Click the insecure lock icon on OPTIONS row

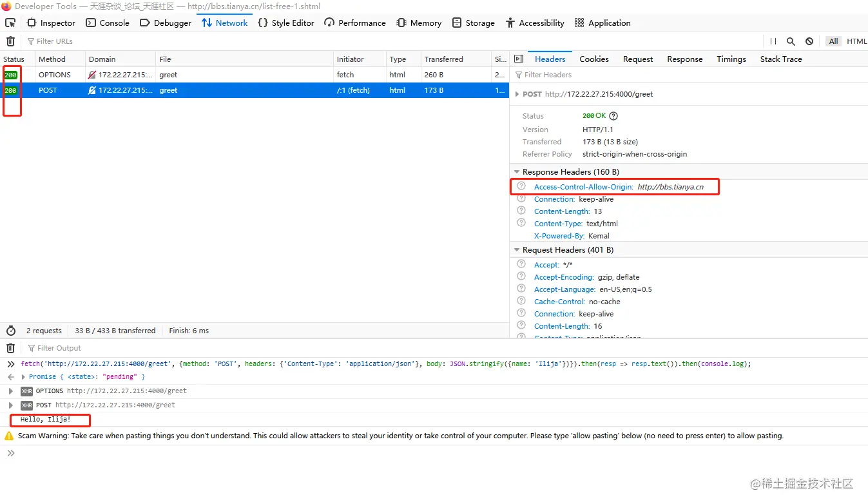tap(92, 75)
